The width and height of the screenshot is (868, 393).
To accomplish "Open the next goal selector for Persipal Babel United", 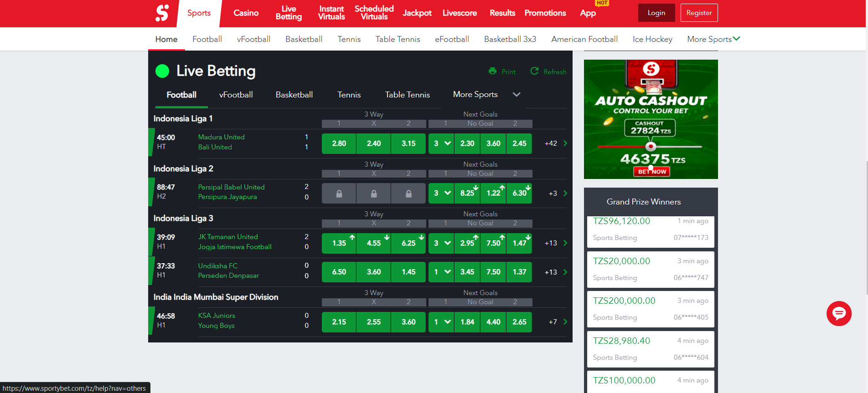I will 441,194.
